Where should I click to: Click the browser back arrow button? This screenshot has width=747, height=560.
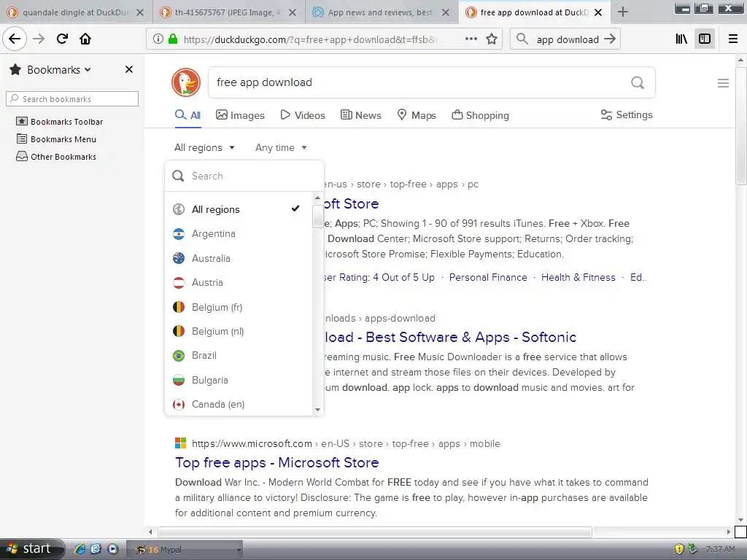pos(15,39)
